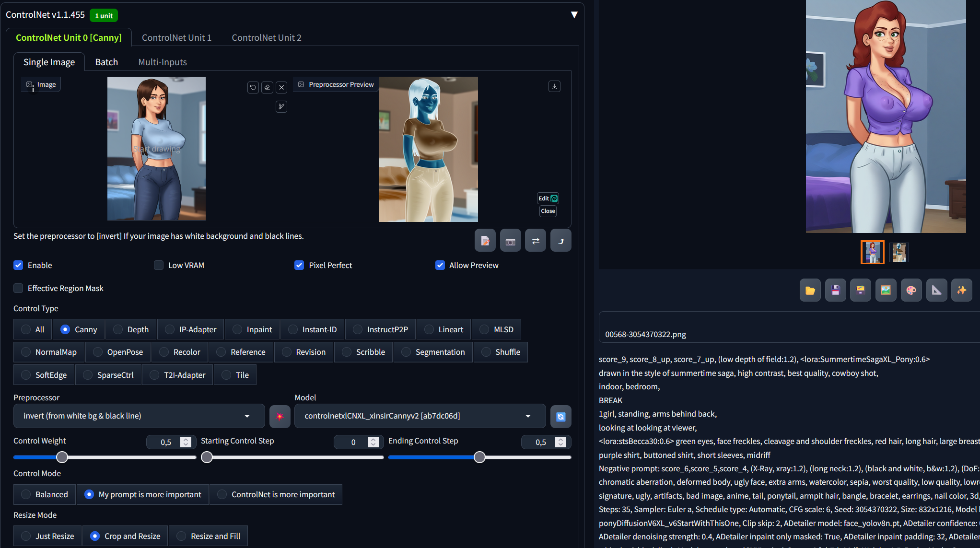Enable the Effective Region Mask checkbox
This screenshot has height=548, width=980.
click(x=18, y=288)
